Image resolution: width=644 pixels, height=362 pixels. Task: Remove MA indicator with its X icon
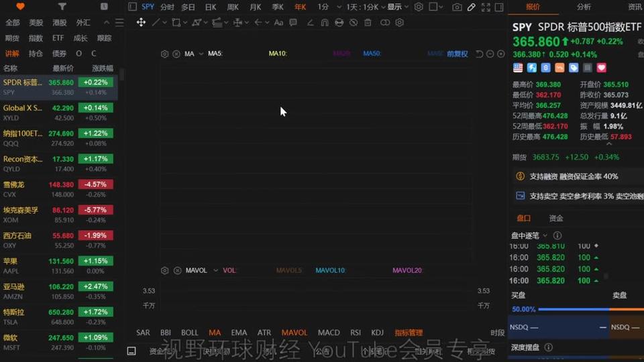176,54
